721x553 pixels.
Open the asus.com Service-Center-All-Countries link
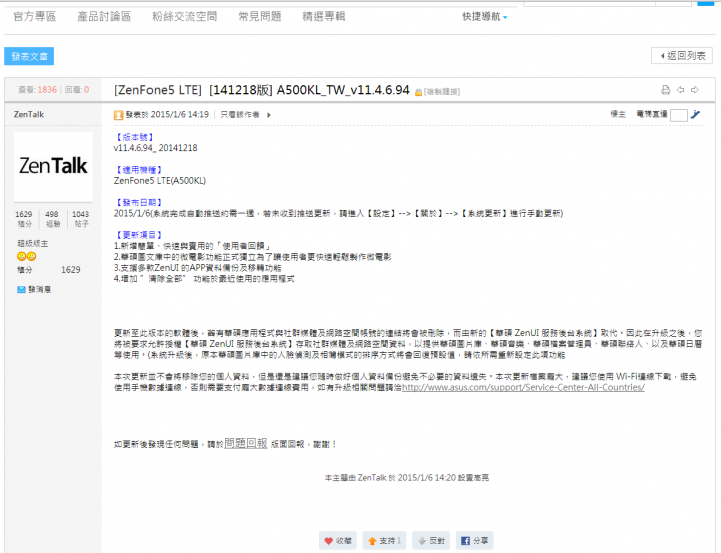pos(523,387)
